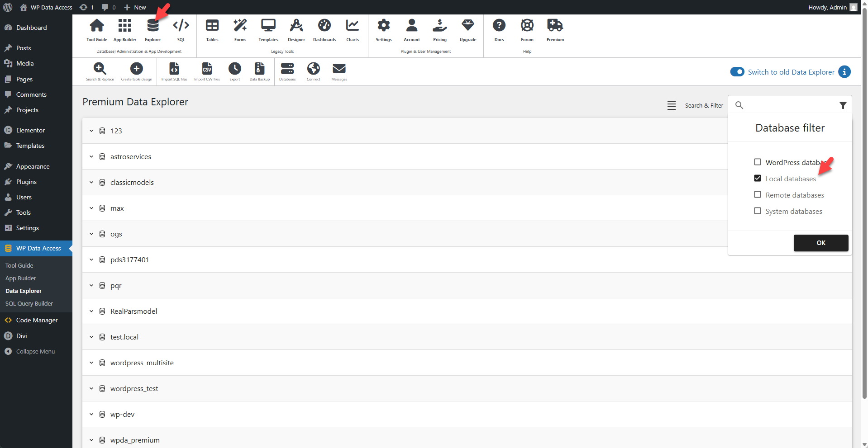Select SQL Query Builder in sidebar menu
This screenshot has width=868, height=448.
(29, 303)
